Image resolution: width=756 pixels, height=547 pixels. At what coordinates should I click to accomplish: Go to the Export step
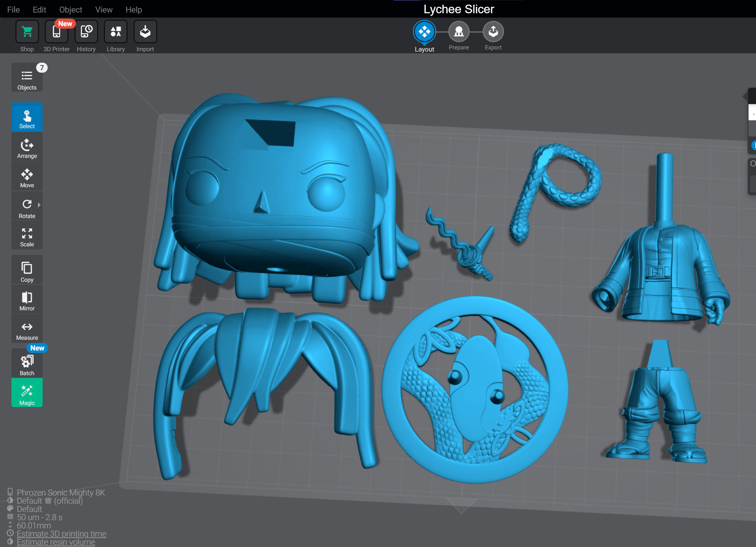point(493,32)
